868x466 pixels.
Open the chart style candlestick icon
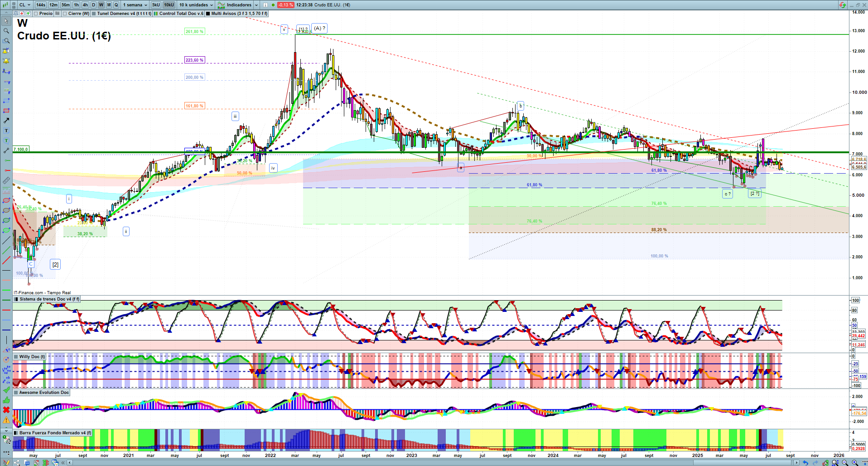click(5, 5)
